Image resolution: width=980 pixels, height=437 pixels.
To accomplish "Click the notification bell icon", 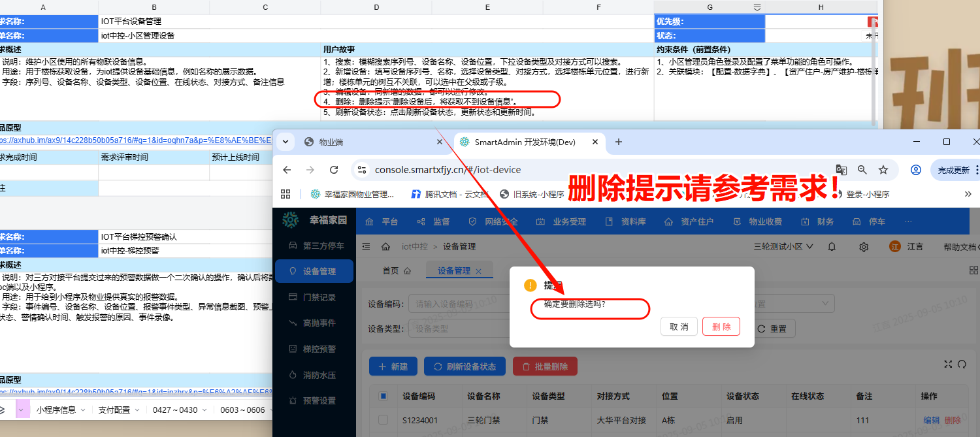I will tap(832, 247).
